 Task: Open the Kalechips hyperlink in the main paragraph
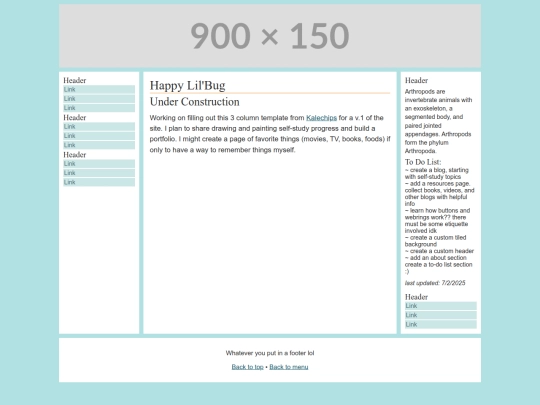coord(321,118)
